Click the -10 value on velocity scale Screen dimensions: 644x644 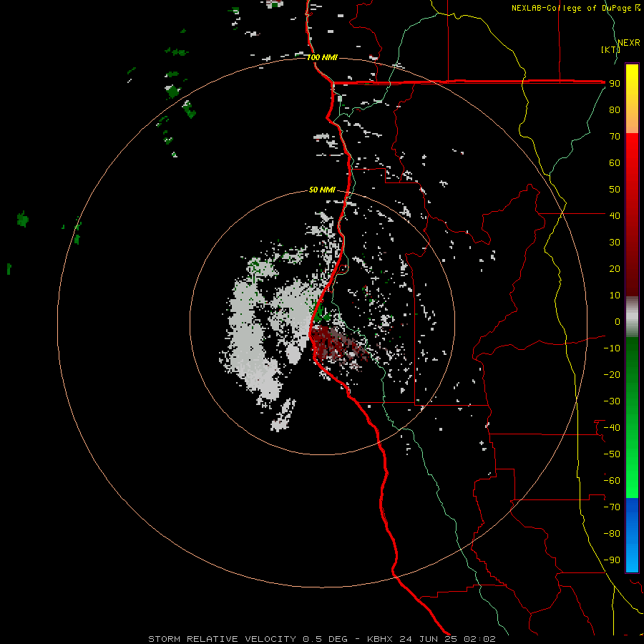(x=612, y=348)
